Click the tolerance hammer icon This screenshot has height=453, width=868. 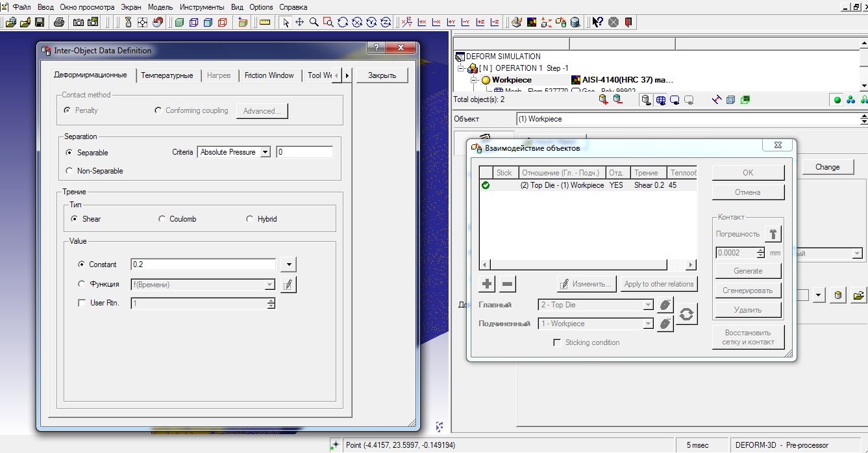[x=773, y=234]
